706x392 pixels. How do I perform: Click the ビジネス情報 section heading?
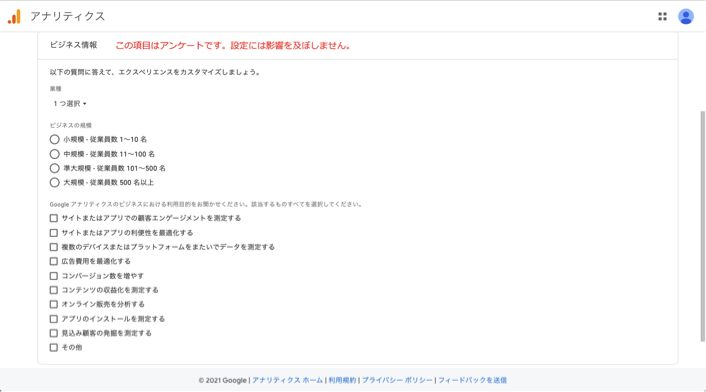(73, 45)
